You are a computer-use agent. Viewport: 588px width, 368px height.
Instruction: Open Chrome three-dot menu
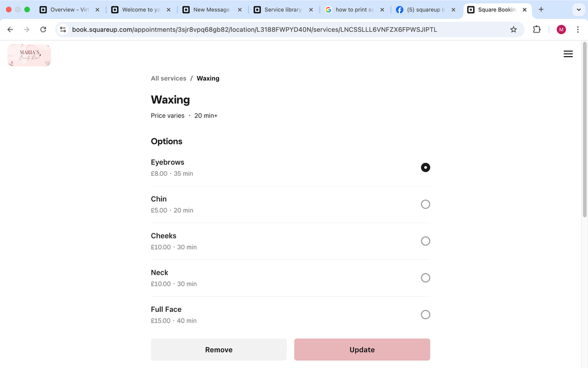(578, 29)
